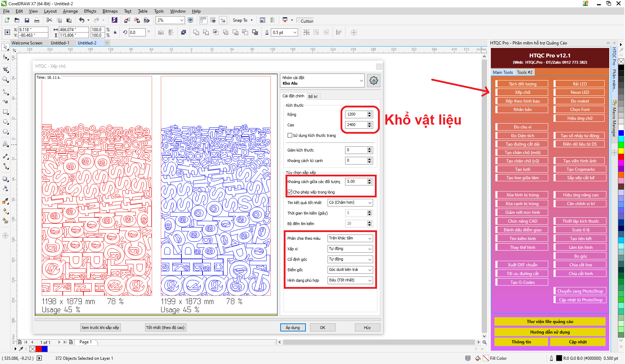Toggle Sử dụng Kích thước trang checkbox
This screenshot has height=364, width=625.
click(x=290, y=135)
